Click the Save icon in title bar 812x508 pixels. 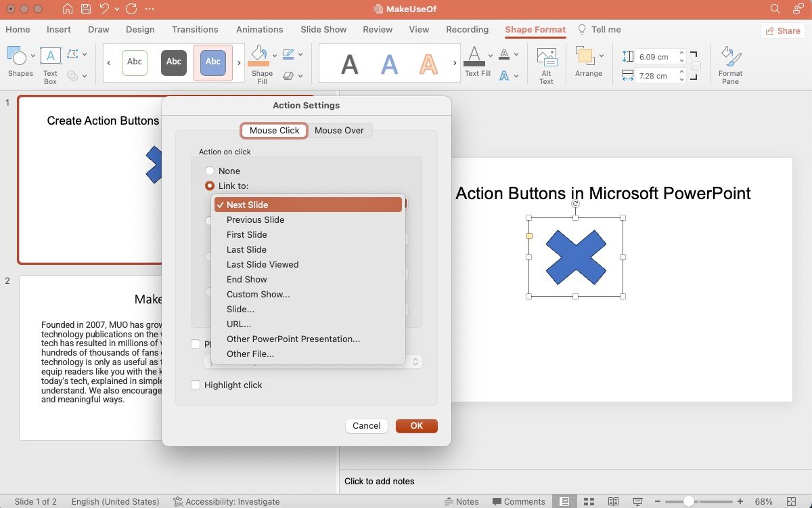coord(86,9)
